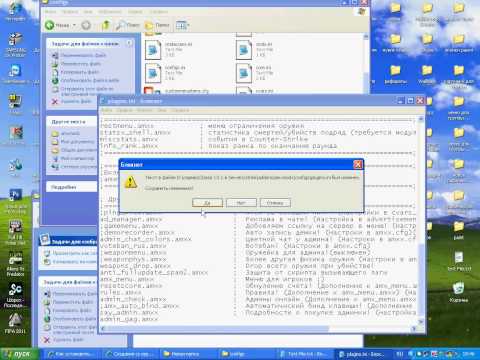
Task: Open the paint folder on the right desktop side
Action: [459, 231]
